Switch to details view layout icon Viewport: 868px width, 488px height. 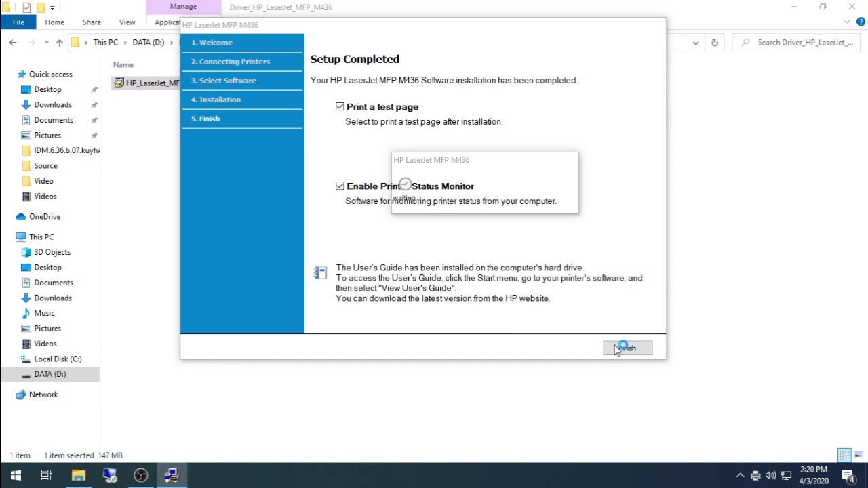[844, 455]
